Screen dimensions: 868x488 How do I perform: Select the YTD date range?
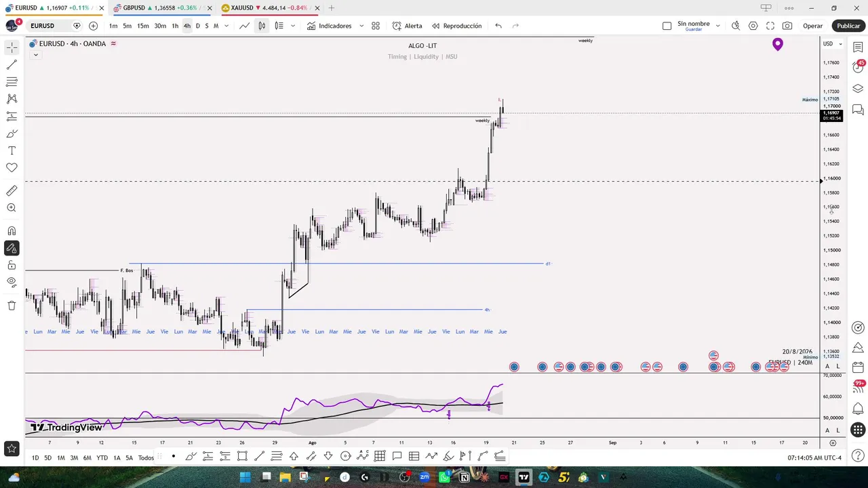tap(102, 458)
